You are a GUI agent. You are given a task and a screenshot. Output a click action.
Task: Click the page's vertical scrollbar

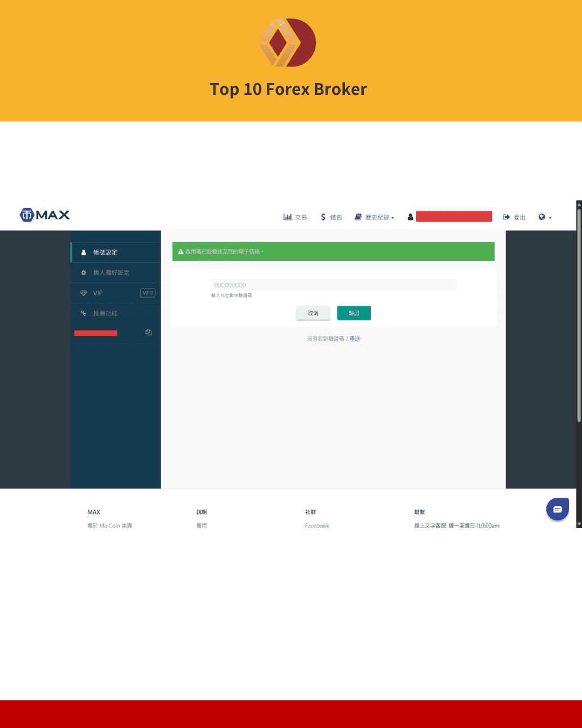point(579,313)
